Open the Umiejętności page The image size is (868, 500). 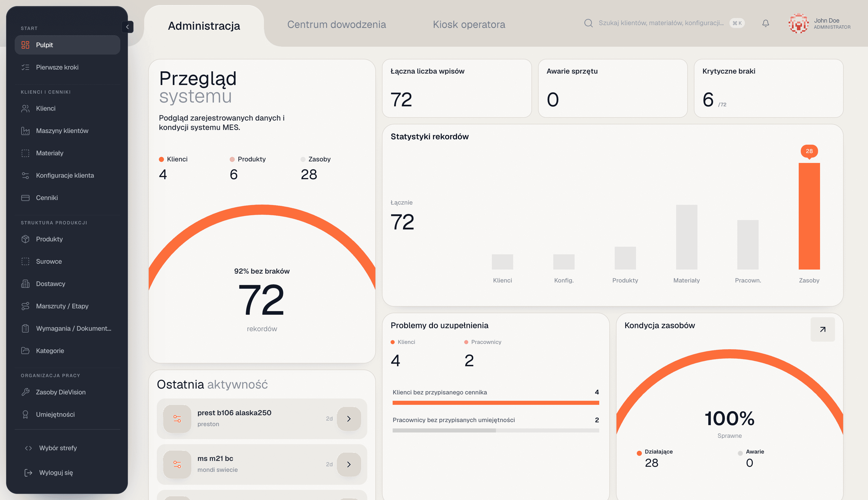tap(67, 414)
